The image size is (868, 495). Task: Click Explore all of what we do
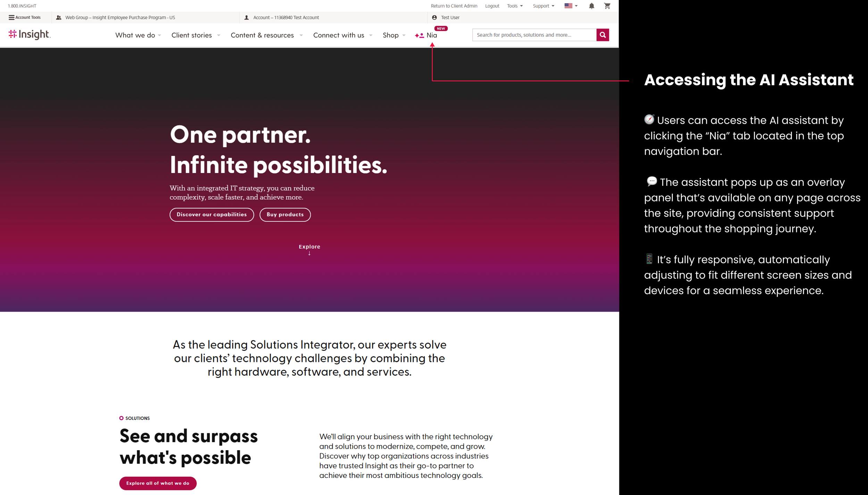pyautogui.click(x=158, y=483)
